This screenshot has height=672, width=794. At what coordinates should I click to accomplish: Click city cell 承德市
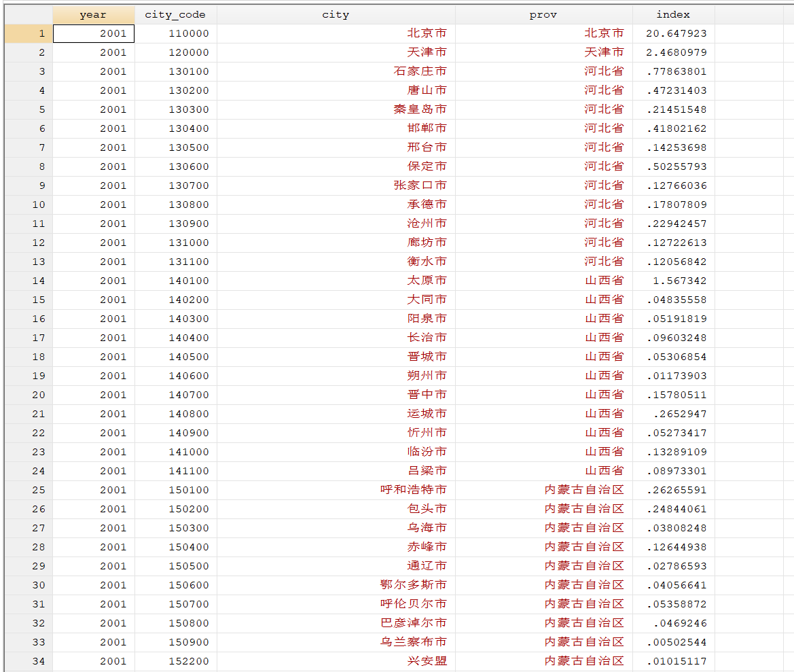tap(336, 205)
